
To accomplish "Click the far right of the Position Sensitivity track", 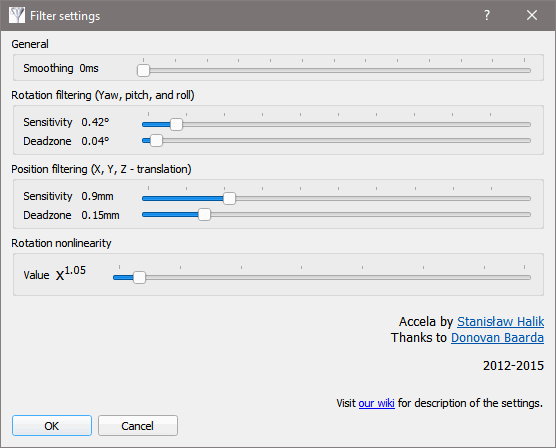I will point(527,199).
